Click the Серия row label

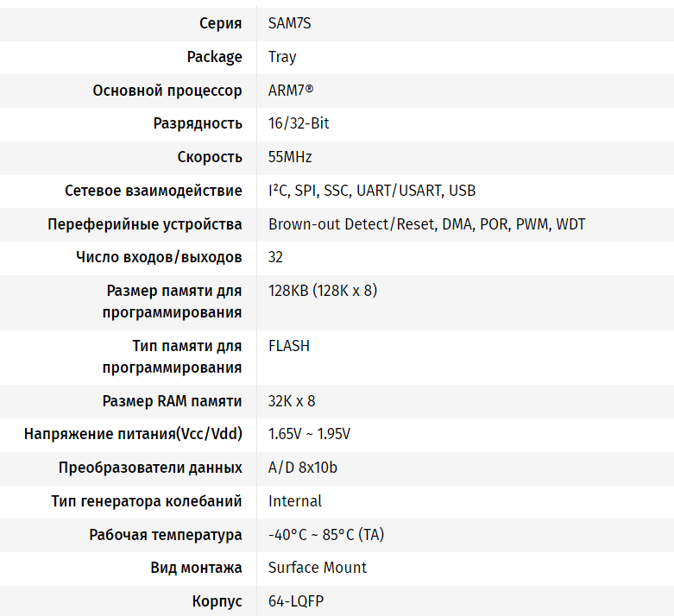point(221,23)
